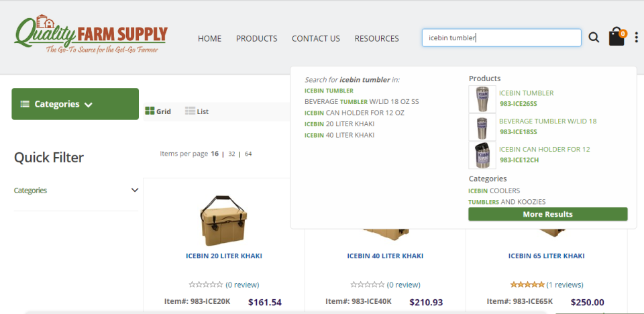Click BEVERAGE TUMBLER W/LID 18 product name
This screenshot has height=314, width=644.
pos(548,121)
